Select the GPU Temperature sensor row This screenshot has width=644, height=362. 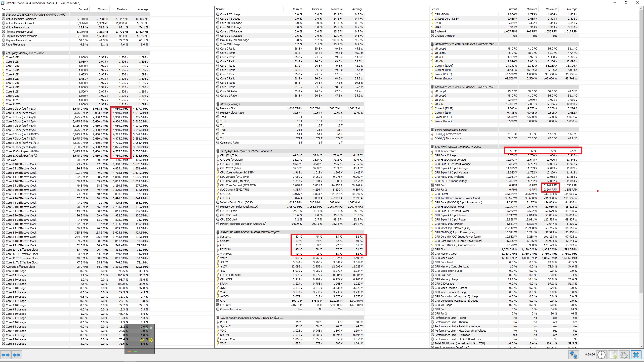click(x=445, y=151)
